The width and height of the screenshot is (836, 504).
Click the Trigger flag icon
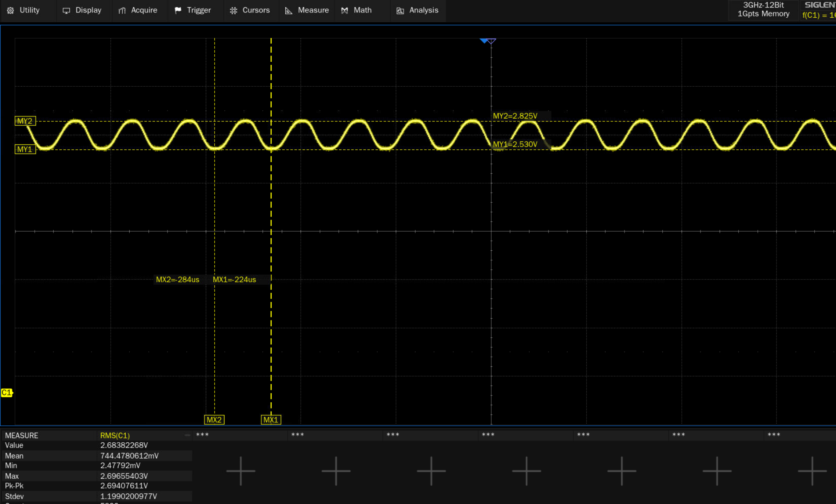tap(178, 10)
